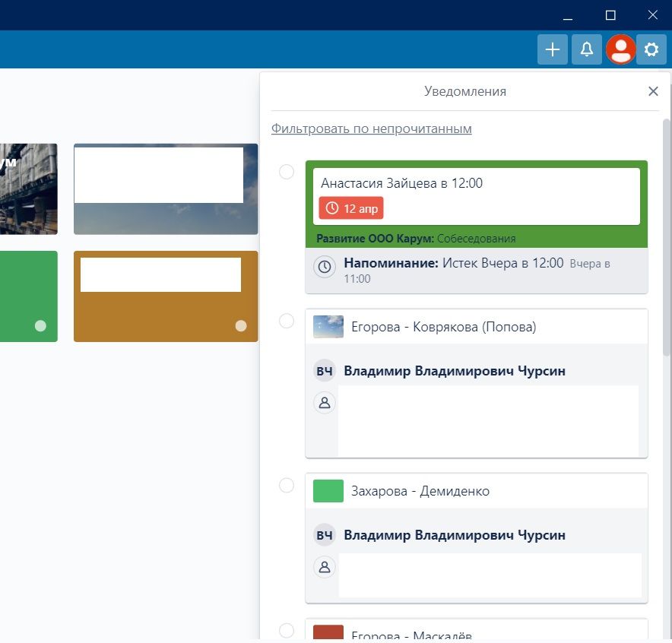Click Фильтровать по непрочитанным link
672x643 pixels.
click(x=371, y=128)
